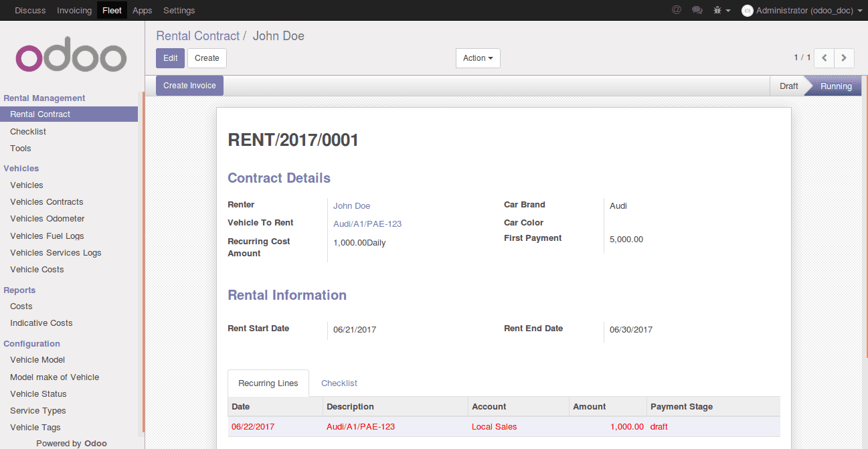This screenshot has height=449, width=868.
Task: Open the mentions @ icon in top bar
Action: click(676, 10)
